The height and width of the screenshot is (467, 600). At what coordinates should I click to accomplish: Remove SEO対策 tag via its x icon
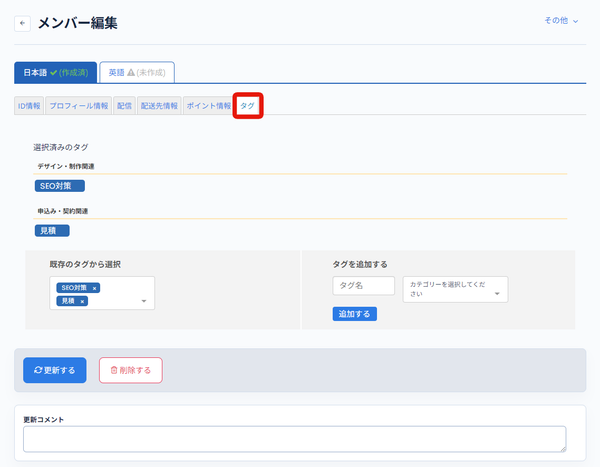pos(94,288)
